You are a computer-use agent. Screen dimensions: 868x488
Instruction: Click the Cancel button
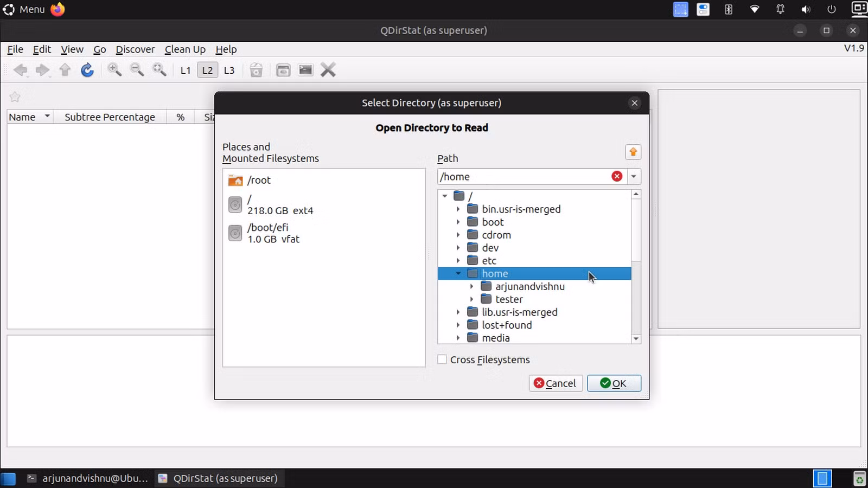pyautogui.click(x=556, y=383)
